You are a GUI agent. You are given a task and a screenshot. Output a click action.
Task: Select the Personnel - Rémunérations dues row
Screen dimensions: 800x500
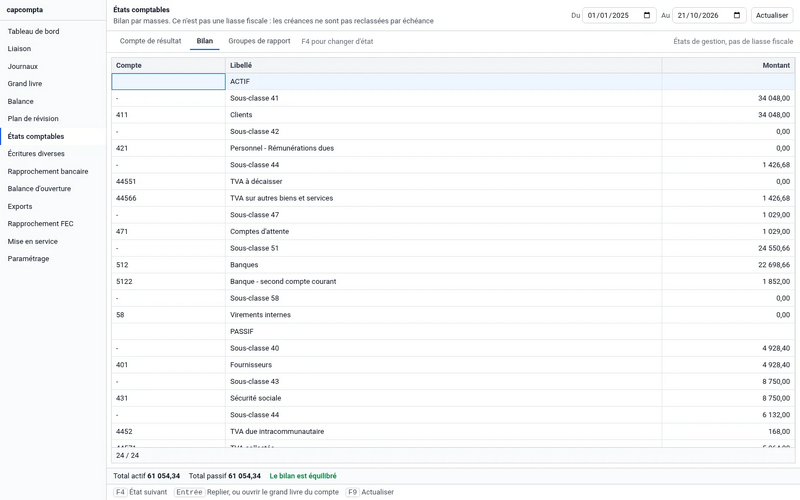point(453,148)
